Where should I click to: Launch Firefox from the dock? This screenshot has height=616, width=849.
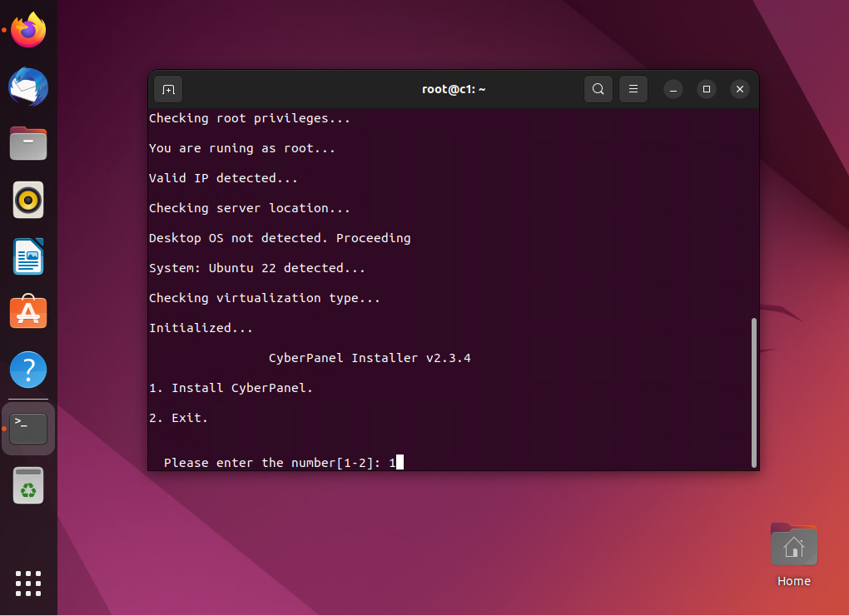[x=28, y=30]
